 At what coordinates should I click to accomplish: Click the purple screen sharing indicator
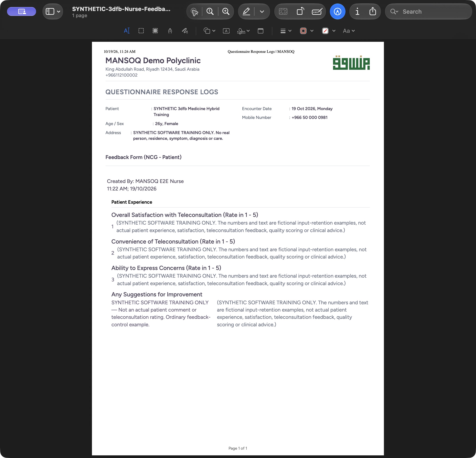(x=22, y=11)
